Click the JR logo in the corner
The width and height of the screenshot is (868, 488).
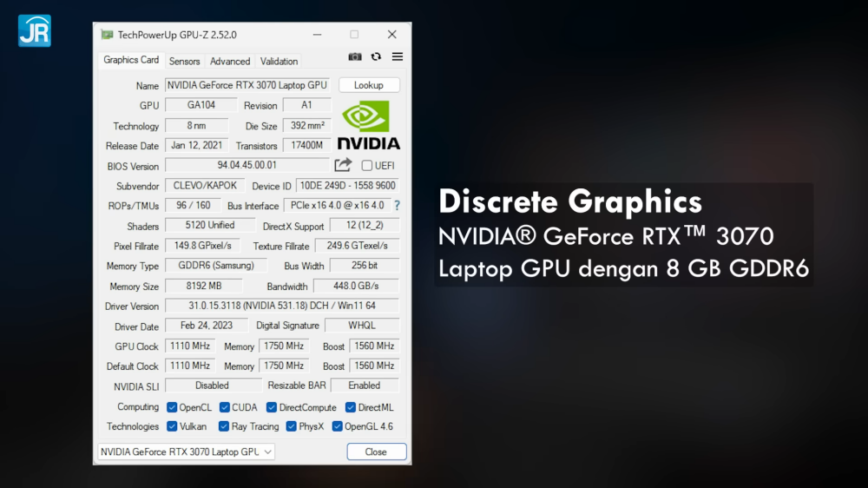point(35,31)
